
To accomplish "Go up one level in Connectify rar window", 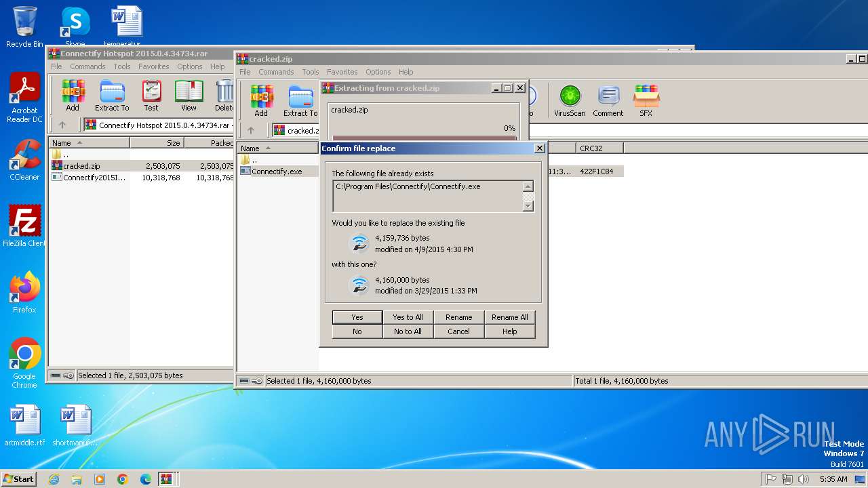I will (x=62, y=125).
